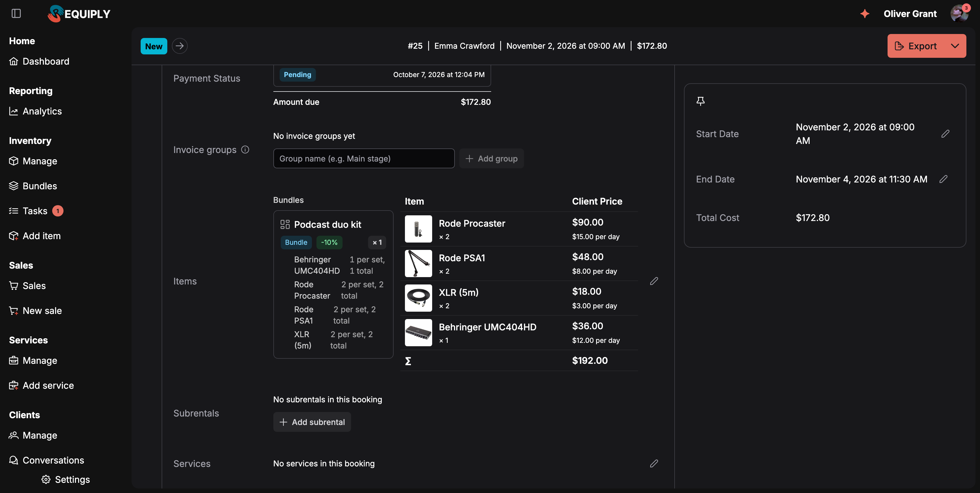Viewport: 980px width, 493px height.
Task: Expand the Export dropdown arrow
Action: click(x=955, y=46)
